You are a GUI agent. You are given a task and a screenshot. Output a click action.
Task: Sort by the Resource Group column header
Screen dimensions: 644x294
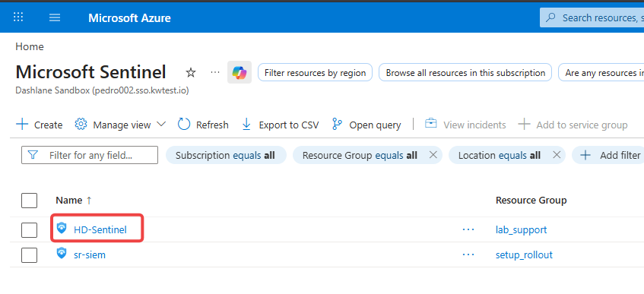pos(531,201)
